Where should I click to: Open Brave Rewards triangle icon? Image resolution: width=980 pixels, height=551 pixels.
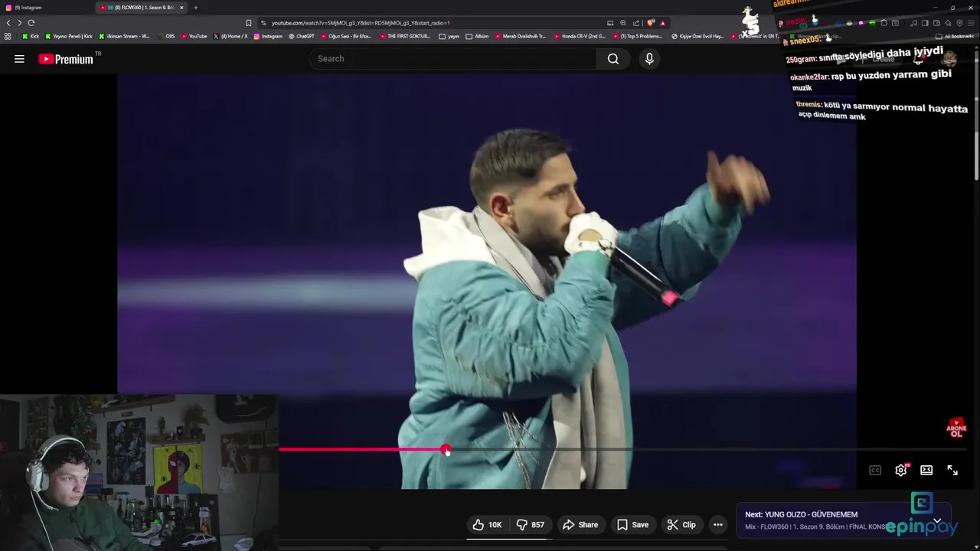click(x=662, y=23)
